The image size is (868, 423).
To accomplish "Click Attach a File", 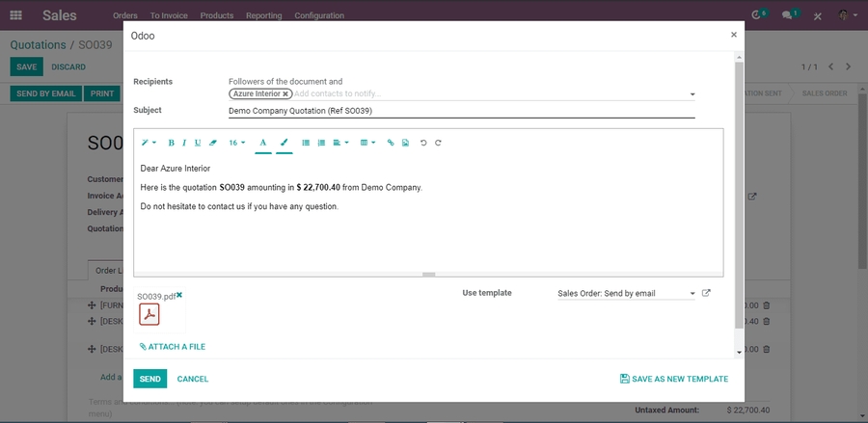I will 173,347.
